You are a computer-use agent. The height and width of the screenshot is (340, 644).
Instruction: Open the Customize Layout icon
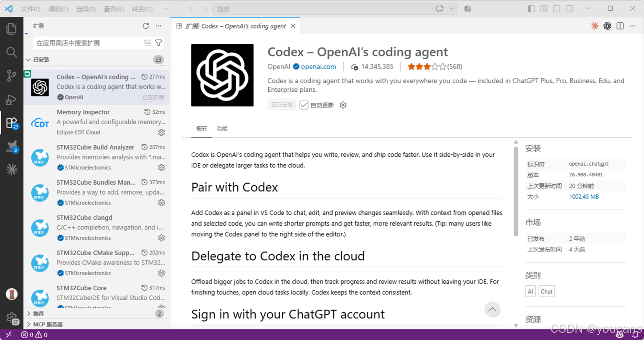pos(544,9)
